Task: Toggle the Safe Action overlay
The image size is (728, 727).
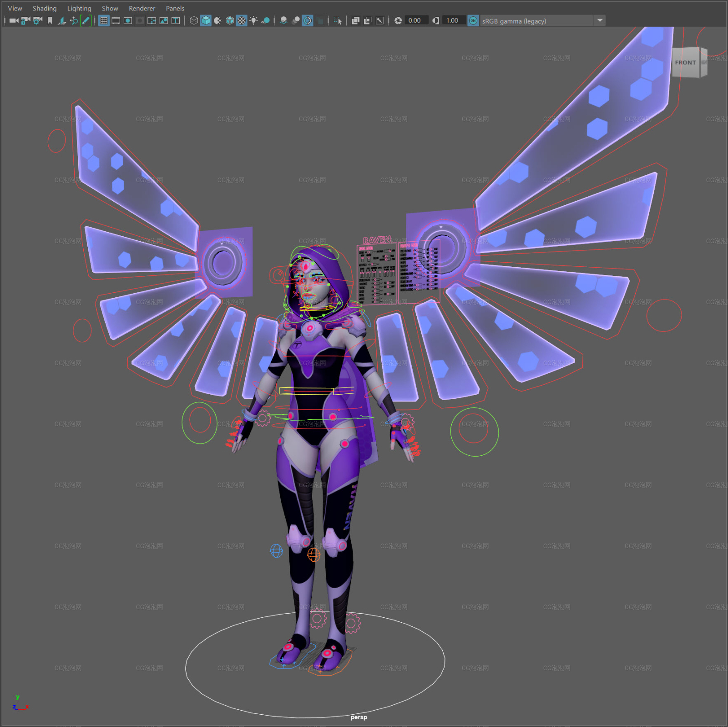Action: [163, 20]
